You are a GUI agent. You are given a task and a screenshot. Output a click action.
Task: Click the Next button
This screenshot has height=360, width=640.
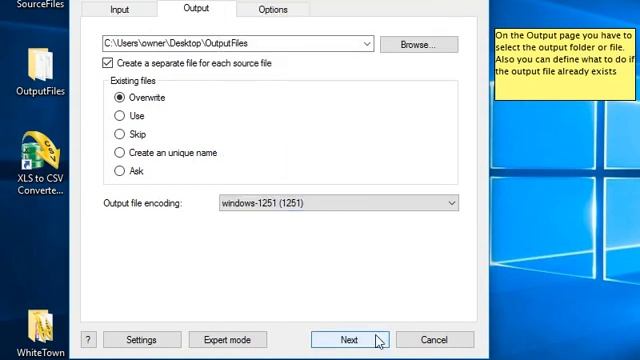[350, 340]
